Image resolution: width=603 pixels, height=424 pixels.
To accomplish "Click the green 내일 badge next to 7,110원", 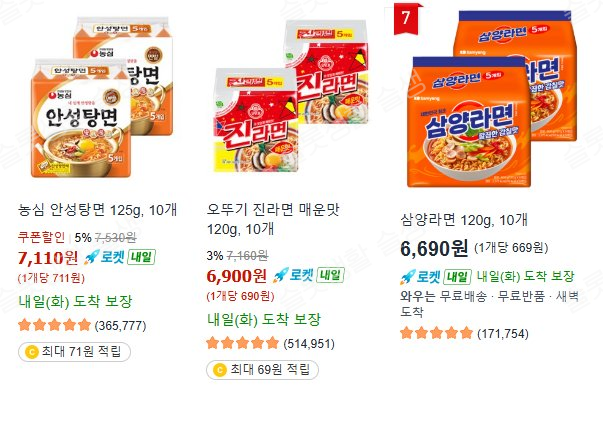I will pos(141,257).
